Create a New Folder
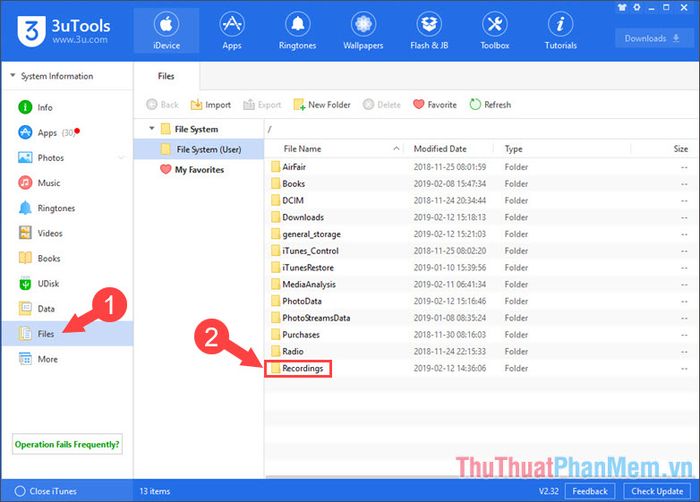700x502 pixels. pyautogui.click(x=322, y=105)
